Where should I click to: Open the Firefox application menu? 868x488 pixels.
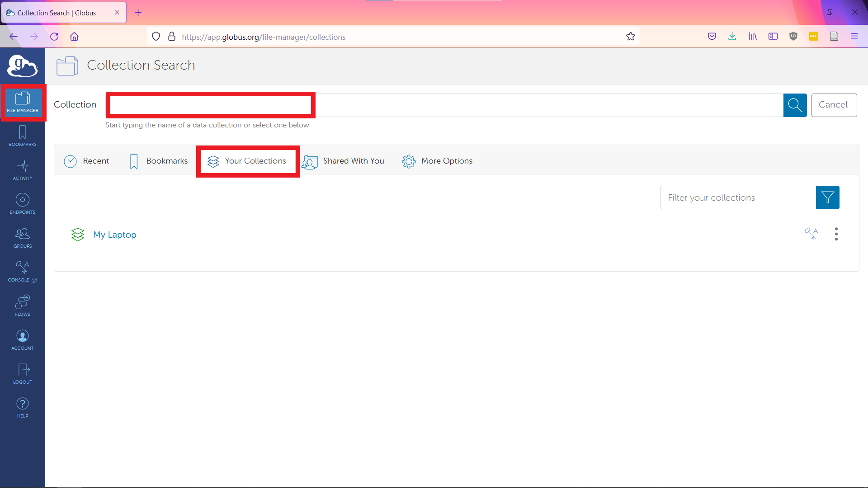point(854,36)
